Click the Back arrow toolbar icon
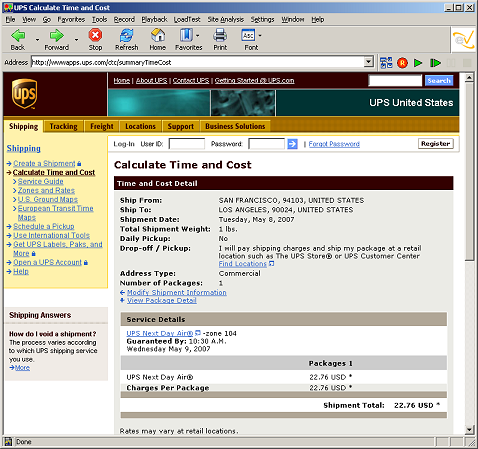Image resolution: width=478 pixels, height=449 pixels. (18, 35)
